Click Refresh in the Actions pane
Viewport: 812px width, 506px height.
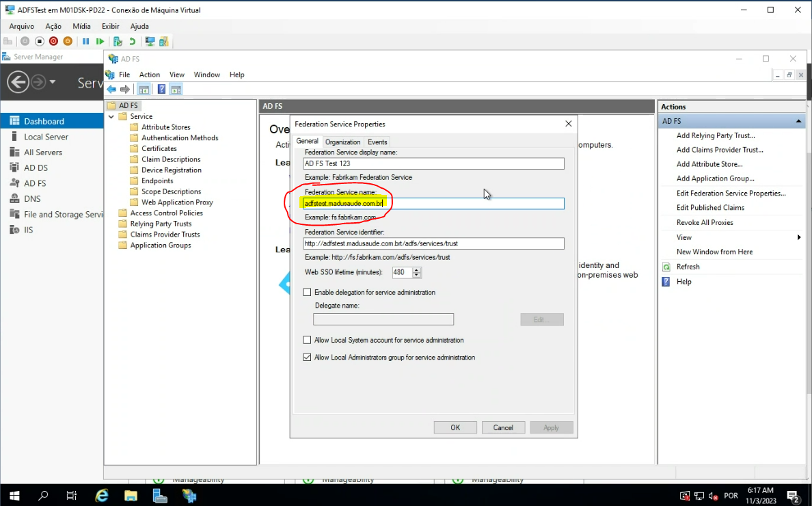click(688, 266)
